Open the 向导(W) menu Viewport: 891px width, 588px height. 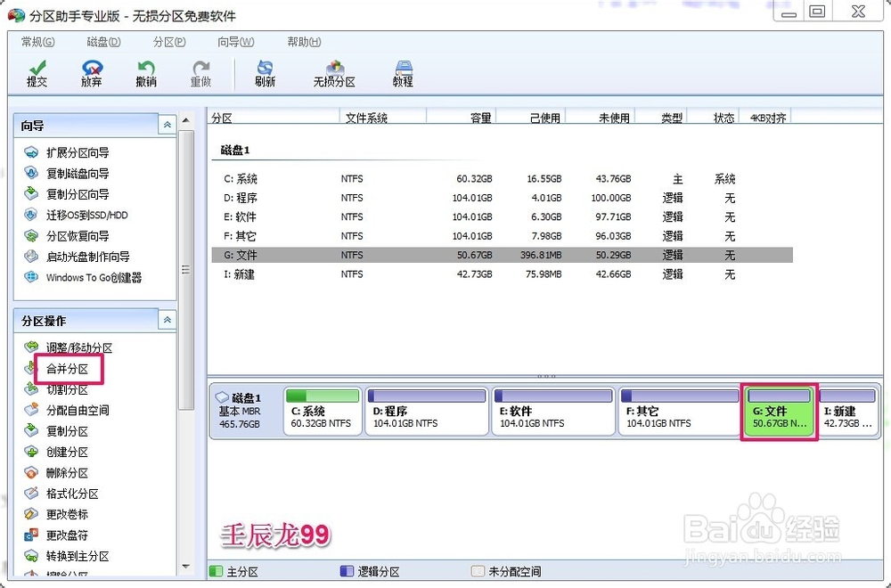(x=236, y=42)
